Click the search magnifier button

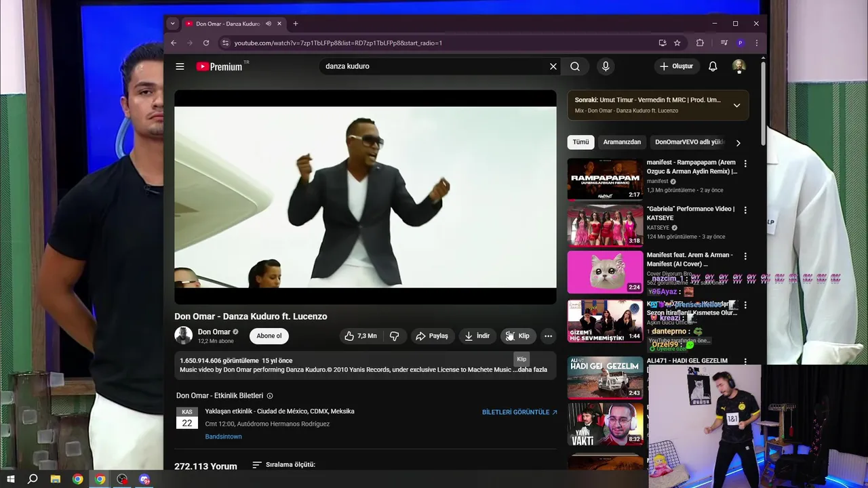(575, 66)
